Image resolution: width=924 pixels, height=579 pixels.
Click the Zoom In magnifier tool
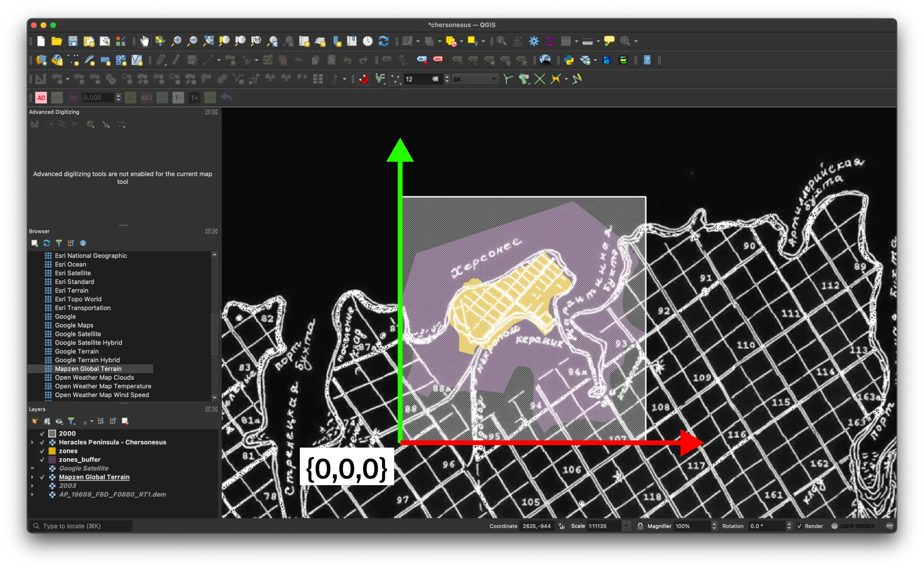click(x=177, y=41)
